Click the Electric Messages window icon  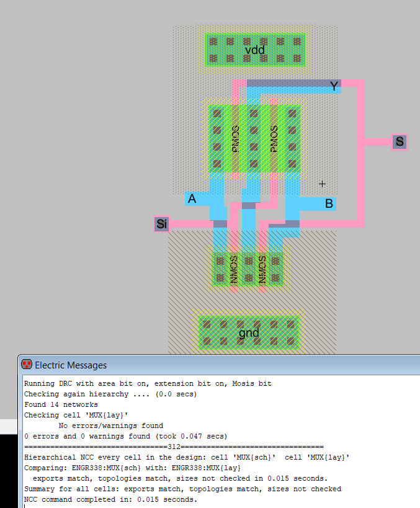[x=27, y=365]
